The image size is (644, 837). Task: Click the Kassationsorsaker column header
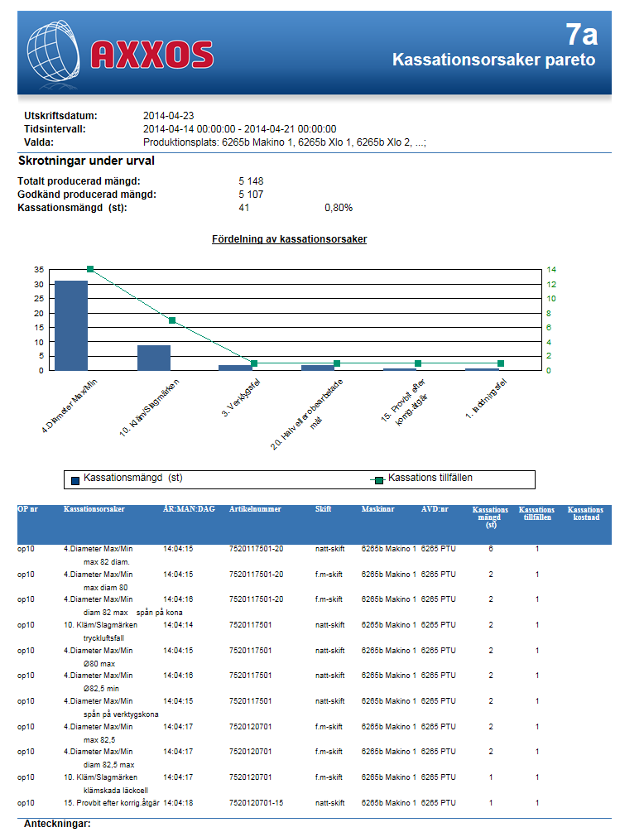(x=94, y=509)
